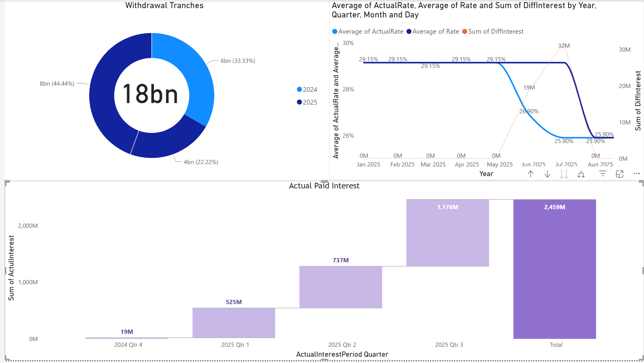Screen dimensions: 644x363
Task: Select the Sum of DiffInterest legend label
Action: coord(496,31)
